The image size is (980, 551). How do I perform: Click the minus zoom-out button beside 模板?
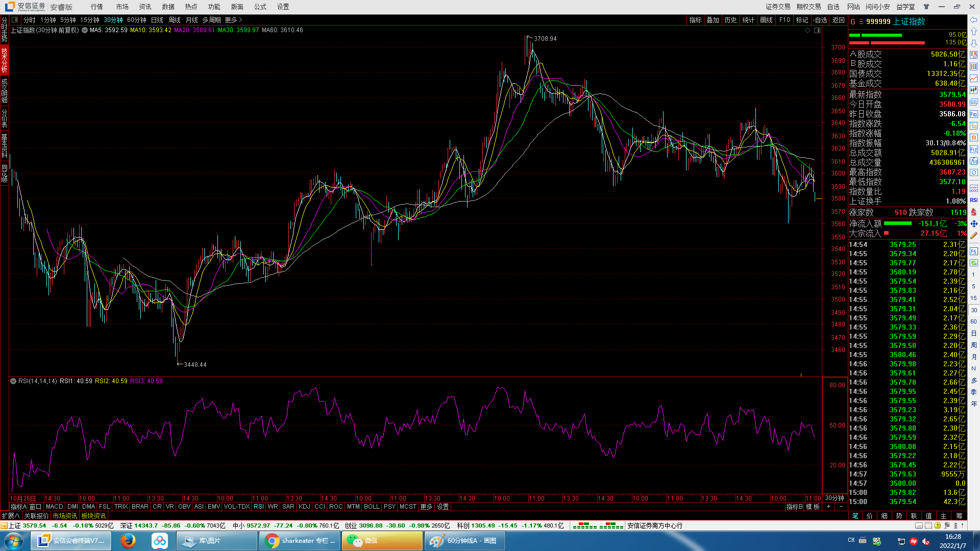tap(841, 507)
